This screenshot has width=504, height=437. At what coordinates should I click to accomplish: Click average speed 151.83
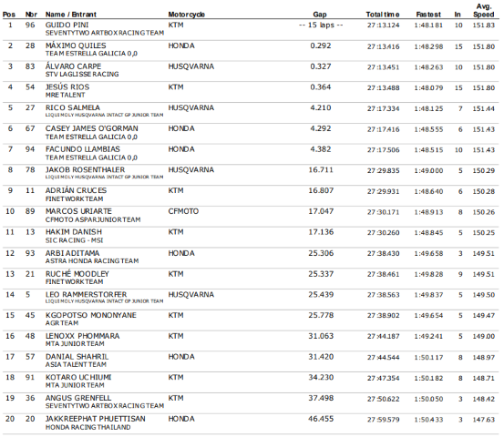[484, 25]
